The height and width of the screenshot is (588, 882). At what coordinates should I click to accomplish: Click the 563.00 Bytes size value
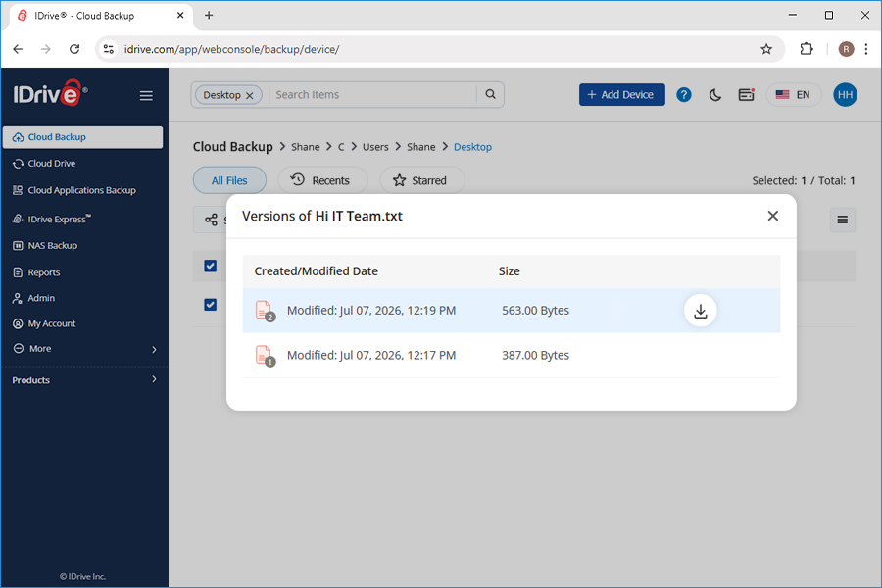(535, 311)
